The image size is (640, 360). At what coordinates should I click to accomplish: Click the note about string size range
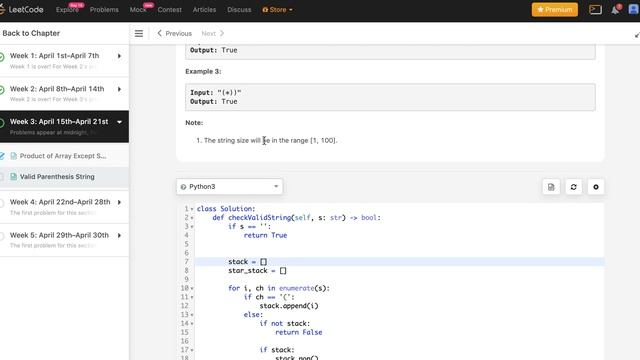tap(270, 140)
